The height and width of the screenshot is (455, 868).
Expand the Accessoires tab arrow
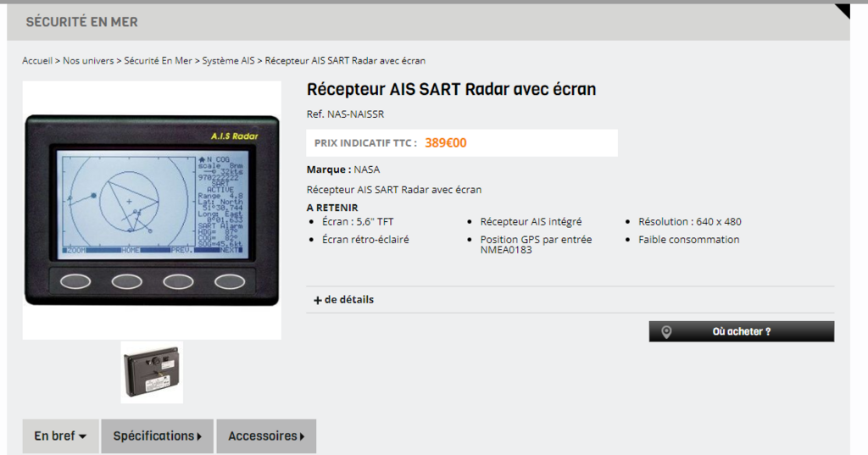[303, 436]
